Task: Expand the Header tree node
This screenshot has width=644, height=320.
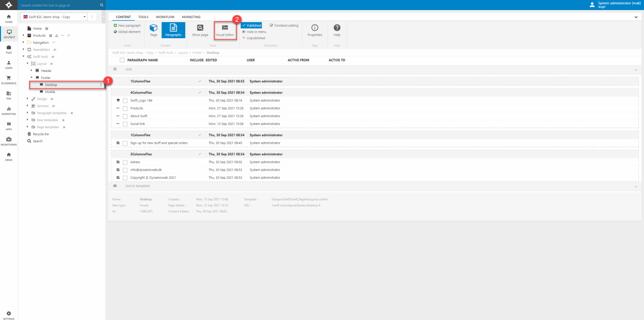Action: point(31,71)
